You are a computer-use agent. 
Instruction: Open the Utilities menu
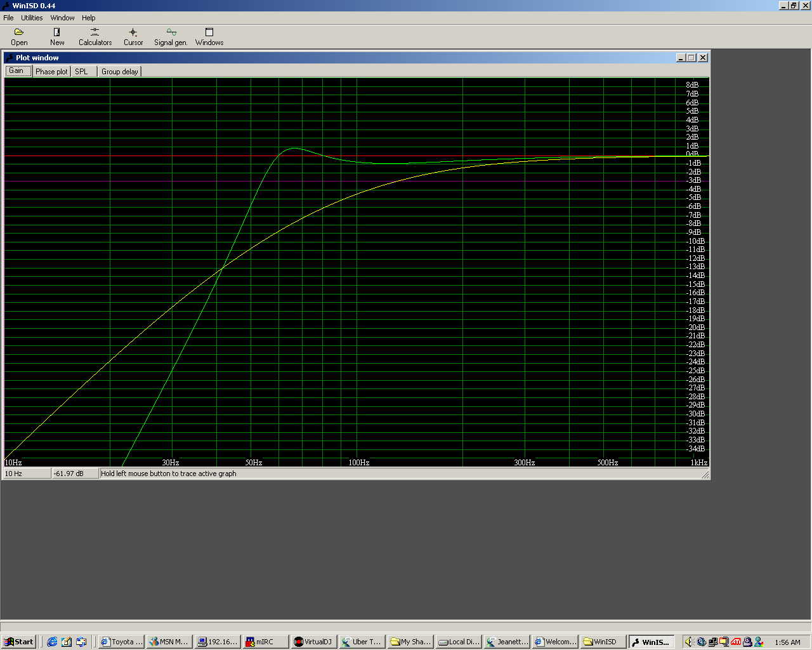tap(32, 18)
